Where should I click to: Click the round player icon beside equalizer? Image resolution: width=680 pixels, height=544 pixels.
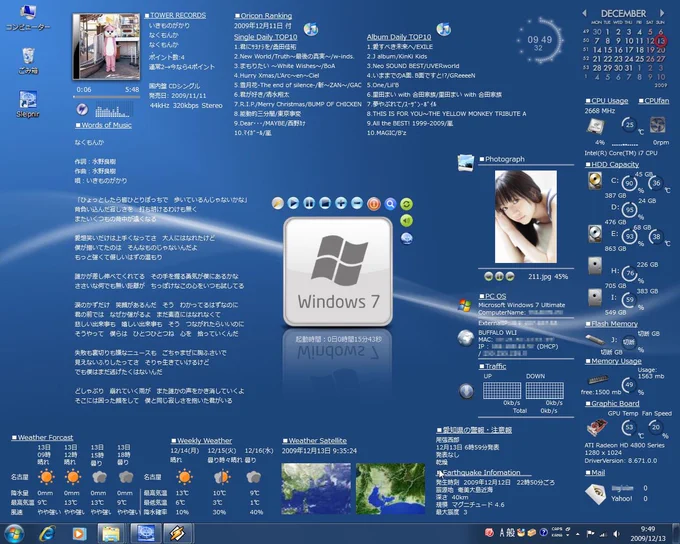pyautogui.click(x=82, y=110)
